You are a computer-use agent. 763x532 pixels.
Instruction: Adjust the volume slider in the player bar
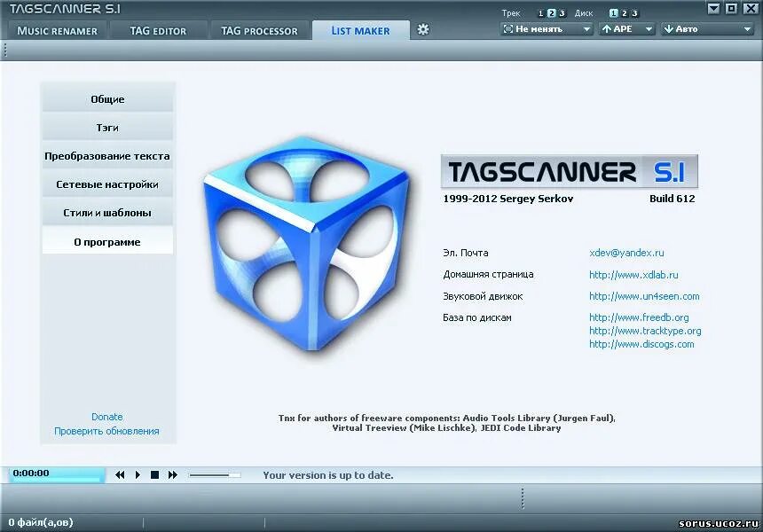point(213,474)
